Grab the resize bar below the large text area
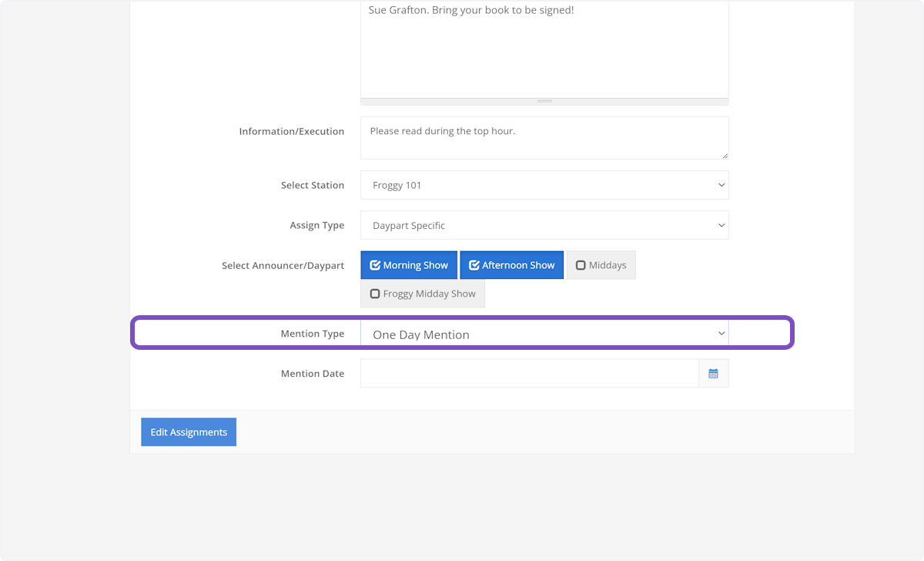 pos(544,101)
